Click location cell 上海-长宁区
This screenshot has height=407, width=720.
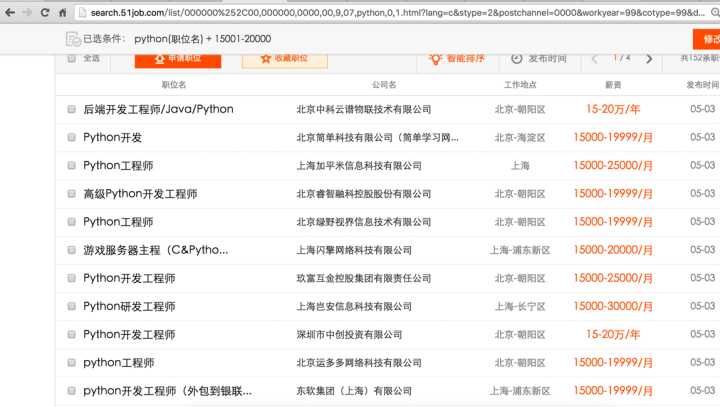coord(520,306)
